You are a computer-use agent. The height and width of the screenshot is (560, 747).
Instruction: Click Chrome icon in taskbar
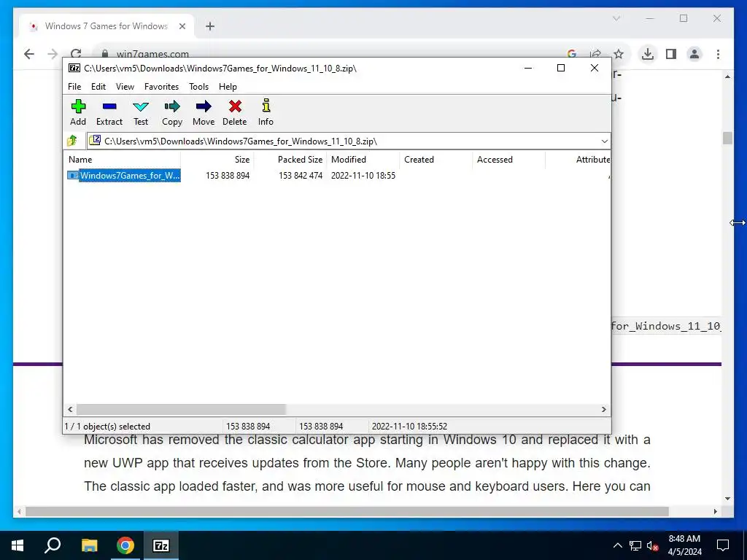point(125,545)
